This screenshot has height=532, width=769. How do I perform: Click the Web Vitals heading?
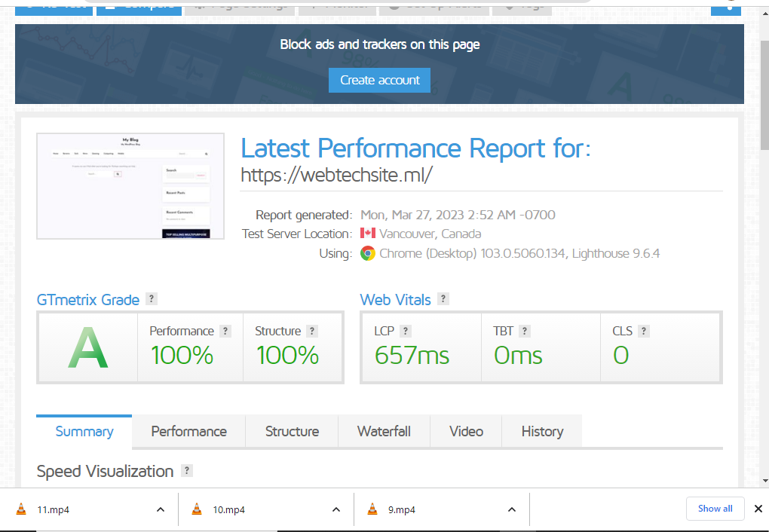pos(395,300)
